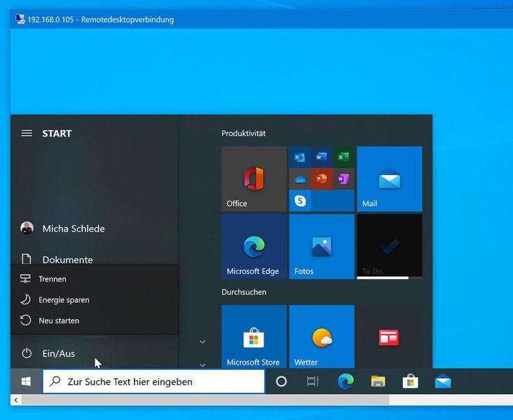Image resolution: width=513 pixels, height=420 pixels.
Task: Launch PowerPoint from the Office folder tile
Action: click(x=322, y=179)
